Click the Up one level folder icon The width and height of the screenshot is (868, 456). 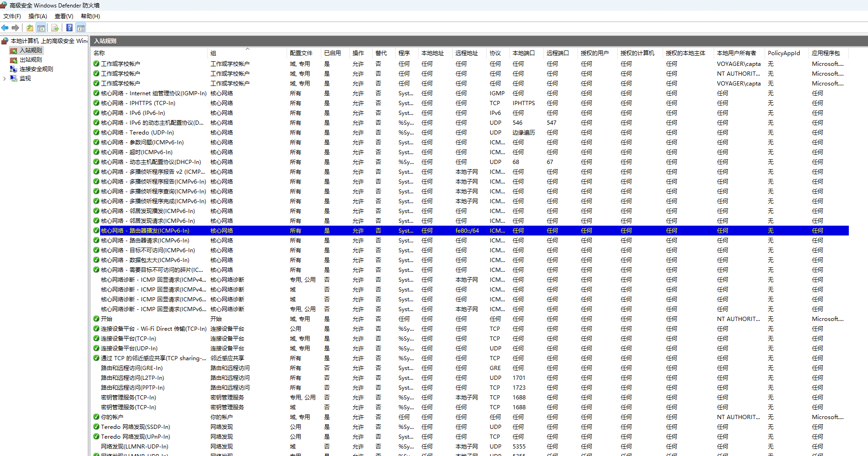tap(30, 28)
